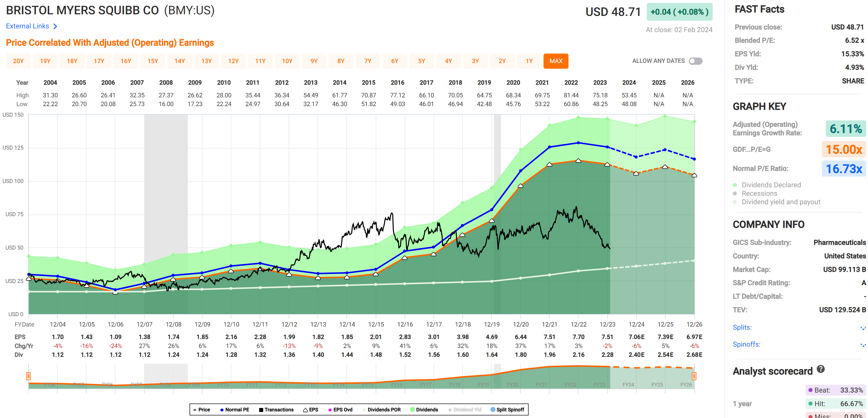Click the left range slider handle
868x418 pixels.
tap(29, 376)
